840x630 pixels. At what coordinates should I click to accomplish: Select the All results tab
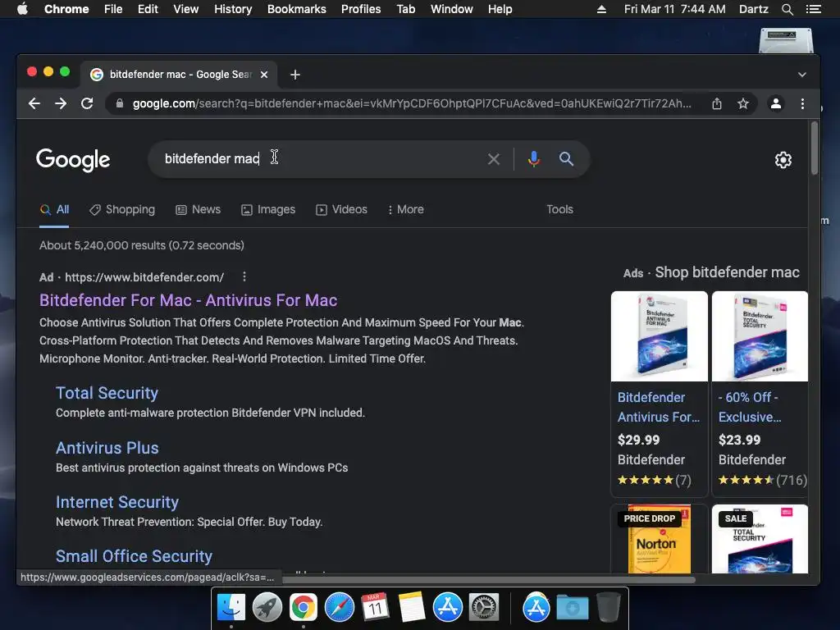click(x=55, y=209)
